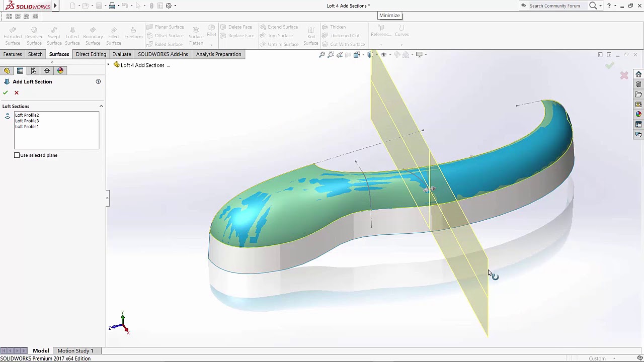Click the Custom units label in status bar
This screenshot has width=644, height=362.
click(x=597, y=358)
